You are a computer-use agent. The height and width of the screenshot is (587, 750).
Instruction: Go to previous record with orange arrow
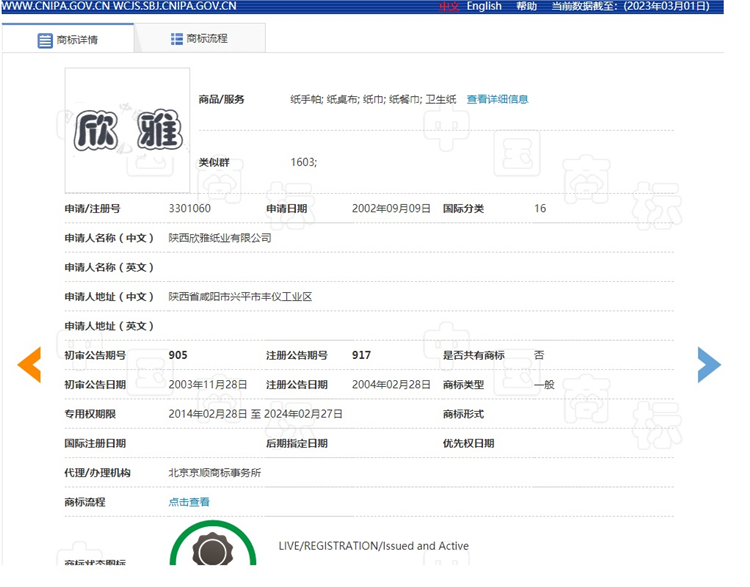29,365
